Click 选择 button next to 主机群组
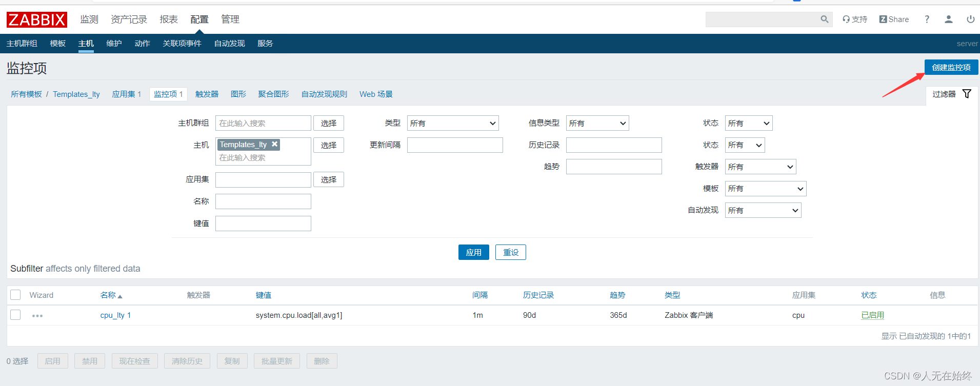 pos(329,123)
